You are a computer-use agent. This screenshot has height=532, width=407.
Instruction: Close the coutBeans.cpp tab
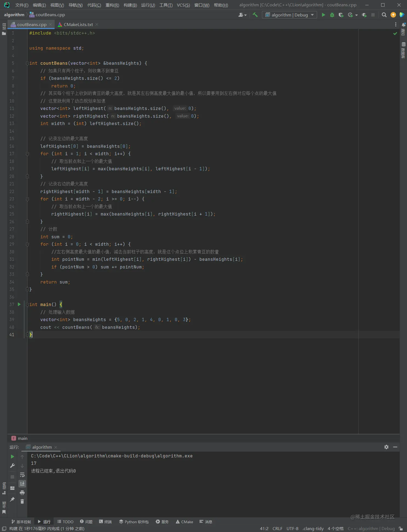50,24
